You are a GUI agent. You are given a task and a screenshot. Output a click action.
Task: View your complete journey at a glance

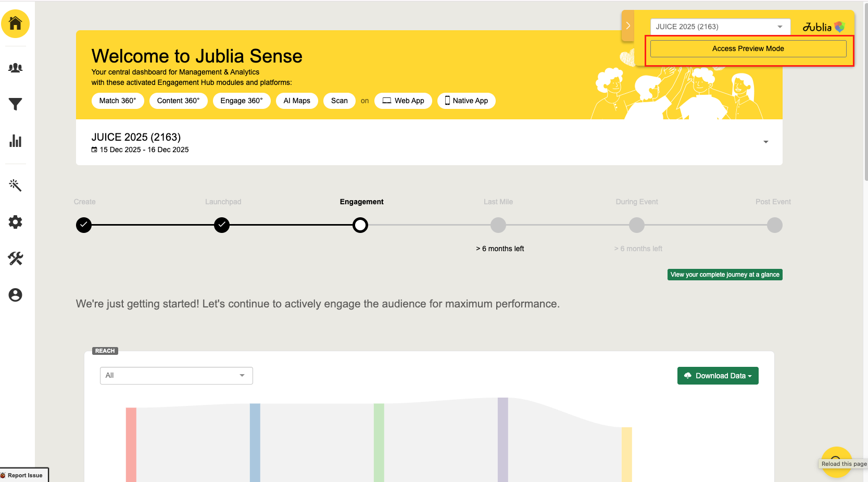click(x=725, y=275)
